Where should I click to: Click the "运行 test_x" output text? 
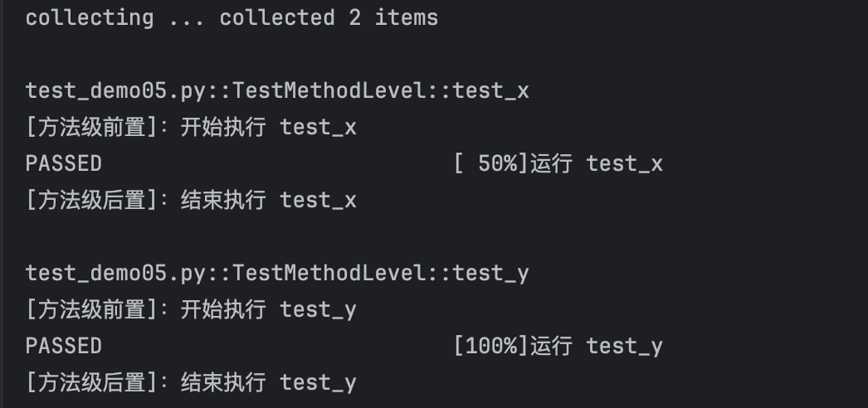point(597,163)
